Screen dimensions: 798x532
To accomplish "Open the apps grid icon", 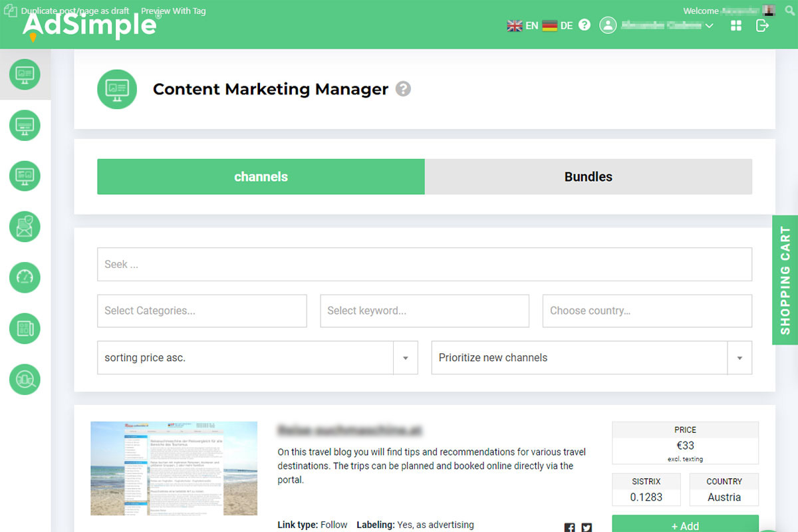I will [736, 25].
